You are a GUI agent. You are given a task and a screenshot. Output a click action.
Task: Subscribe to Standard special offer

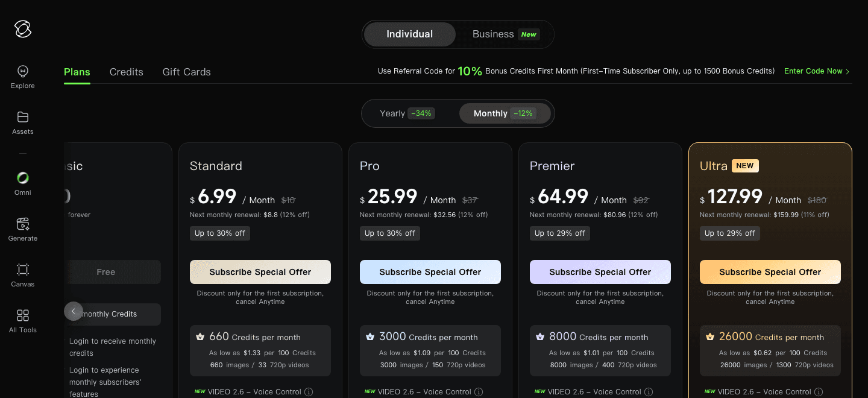coord(260,272)
